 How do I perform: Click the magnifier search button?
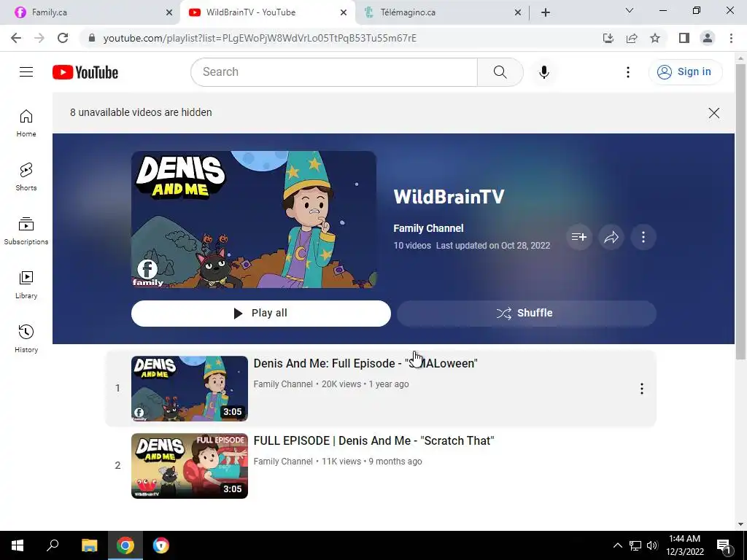tap(500, 72)
